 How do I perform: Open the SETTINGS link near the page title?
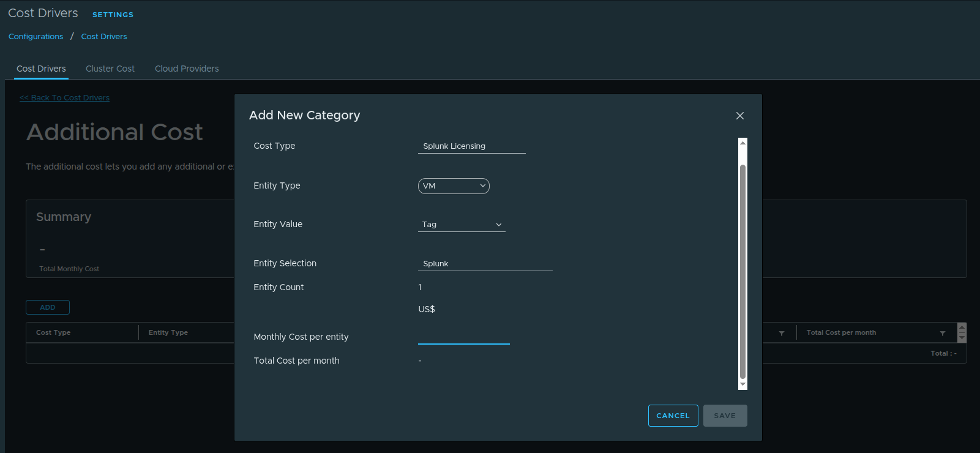pos(113,15)
